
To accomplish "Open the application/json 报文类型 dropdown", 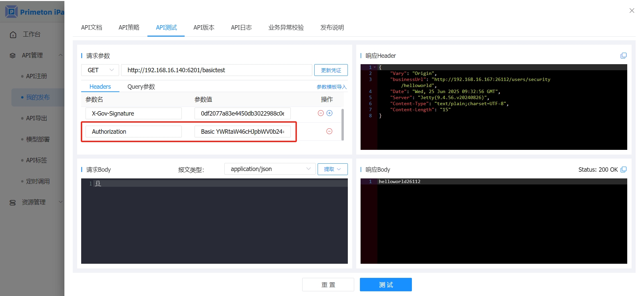I will point(270,169).
